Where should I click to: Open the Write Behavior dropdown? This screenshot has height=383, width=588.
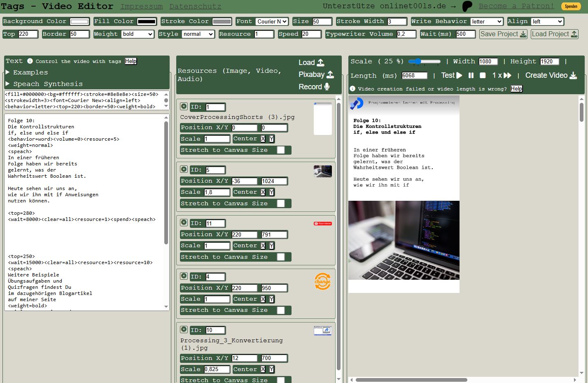tap(486, 21)
